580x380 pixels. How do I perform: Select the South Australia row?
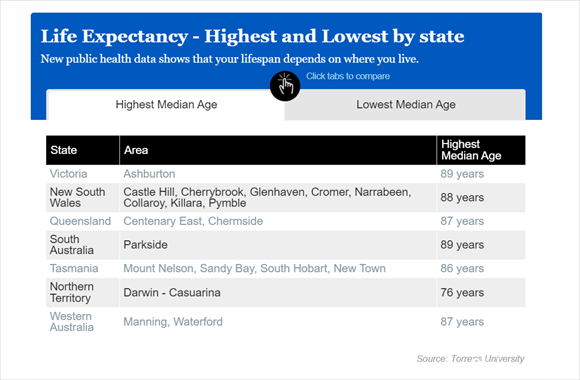coord(286,245)
